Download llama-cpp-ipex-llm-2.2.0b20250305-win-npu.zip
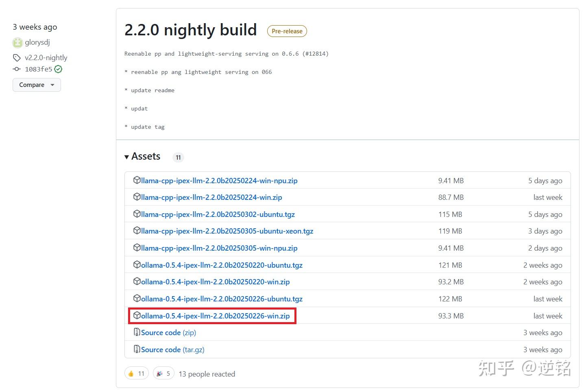The image size is (586, 392). 219,248
